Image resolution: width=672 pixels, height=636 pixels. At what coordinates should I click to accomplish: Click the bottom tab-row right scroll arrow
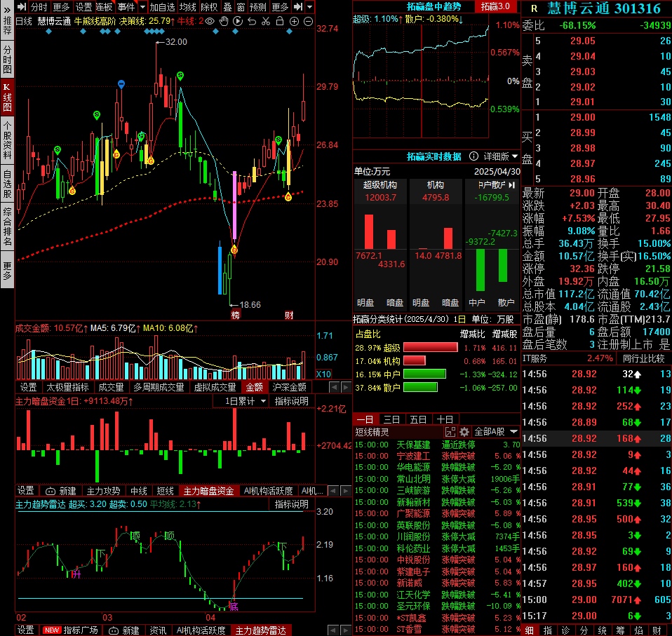click(345, 630)
